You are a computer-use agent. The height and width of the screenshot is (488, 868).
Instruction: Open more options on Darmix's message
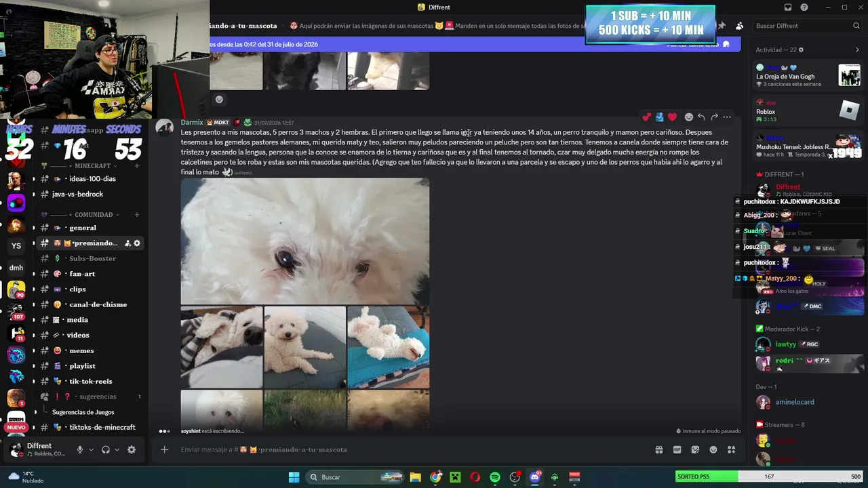click(727, 117)
